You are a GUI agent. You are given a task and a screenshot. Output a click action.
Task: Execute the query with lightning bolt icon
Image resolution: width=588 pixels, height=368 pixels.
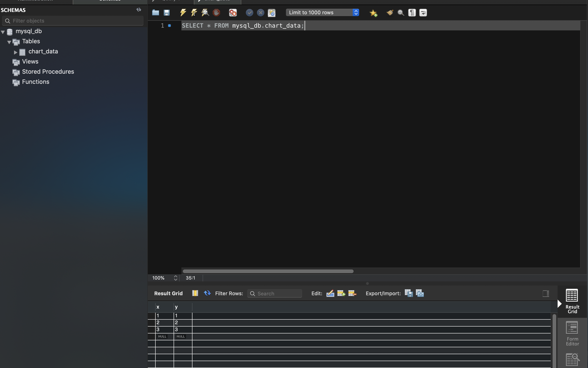pos(183,12)
